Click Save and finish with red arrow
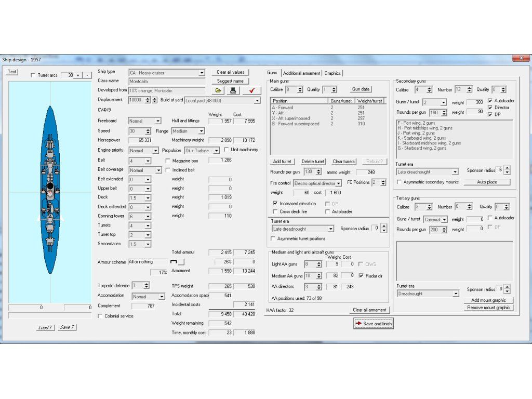The image size is (532, 399). (x=373, y=323)
